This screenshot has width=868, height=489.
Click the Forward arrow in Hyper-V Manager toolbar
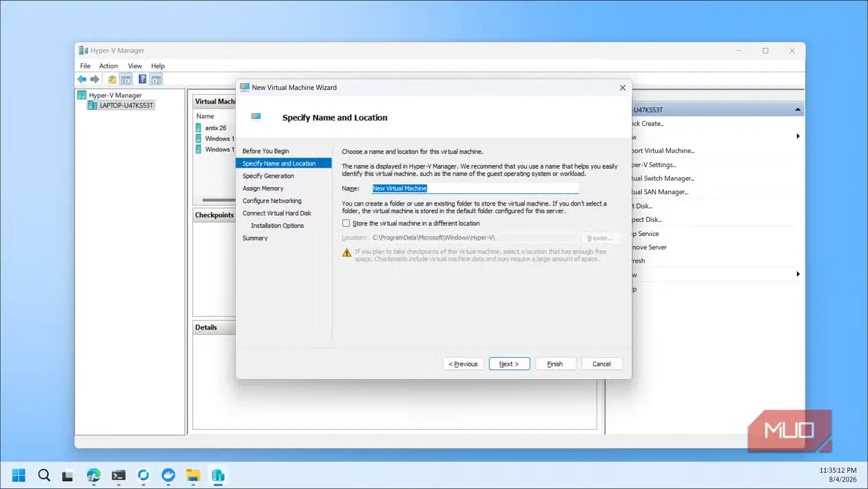95,79
